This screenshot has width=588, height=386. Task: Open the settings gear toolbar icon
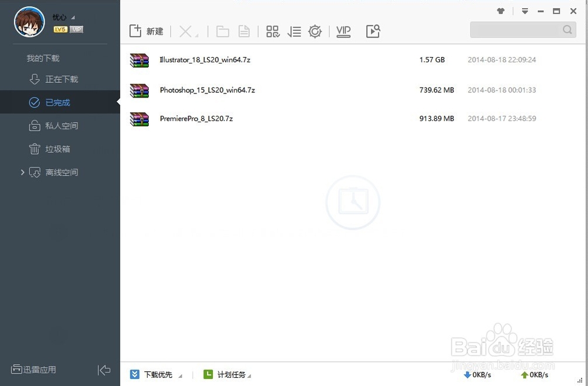(315, 32)
